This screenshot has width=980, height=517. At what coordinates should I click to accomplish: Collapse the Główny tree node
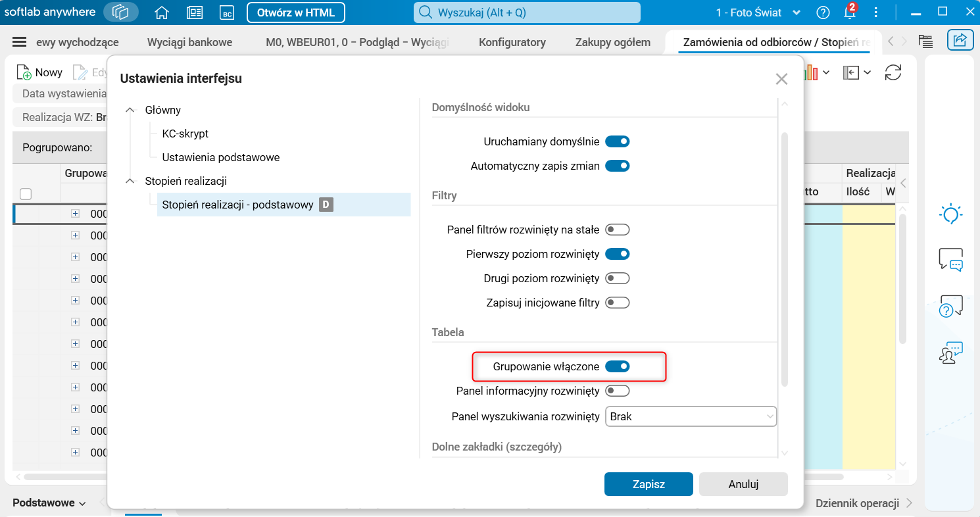point(130,110)
